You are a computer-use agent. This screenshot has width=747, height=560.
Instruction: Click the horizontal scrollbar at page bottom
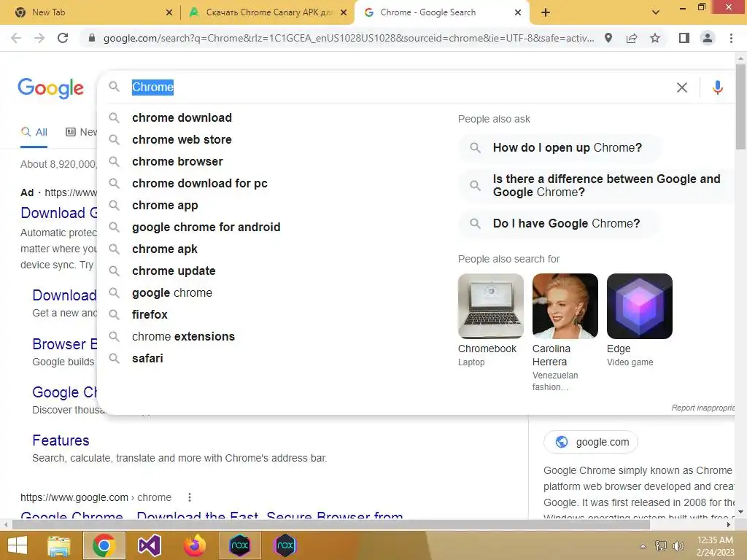pyautogui.click(x=331, y=525)
